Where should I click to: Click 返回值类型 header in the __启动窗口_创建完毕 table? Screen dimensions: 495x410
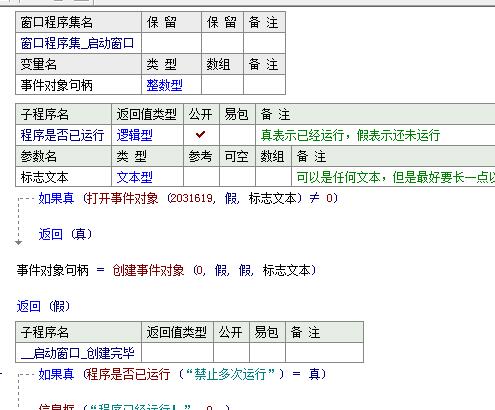[177, 332]
